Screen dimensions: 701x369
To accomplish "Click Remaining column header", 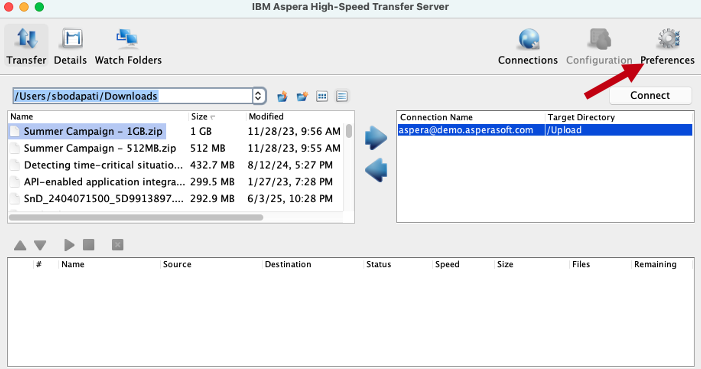I will coord(655,264).
